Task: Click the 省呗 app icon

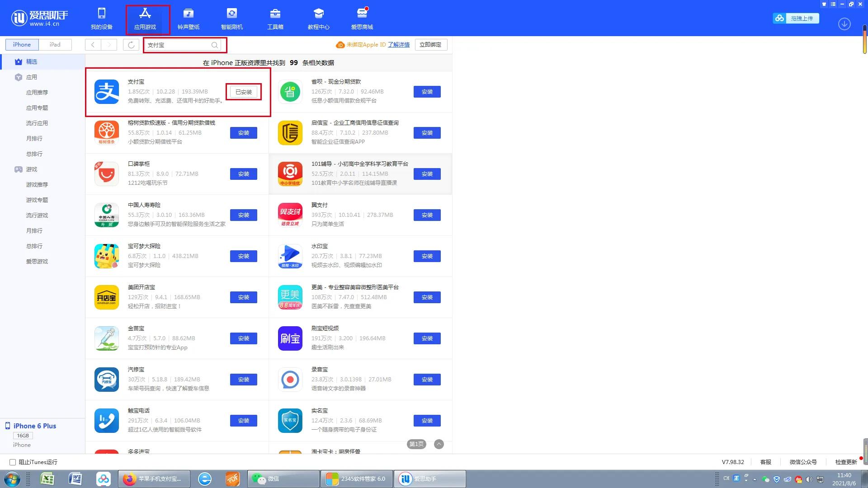Action: point(290,92)
